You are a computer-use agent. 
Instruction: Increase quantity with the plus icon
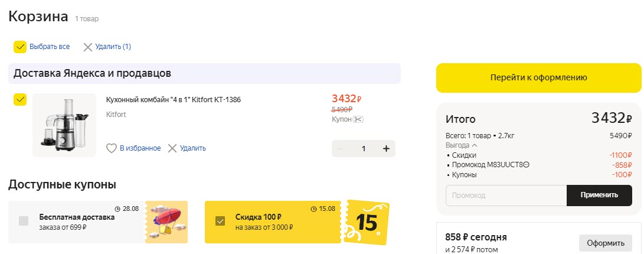click(386, 149)
